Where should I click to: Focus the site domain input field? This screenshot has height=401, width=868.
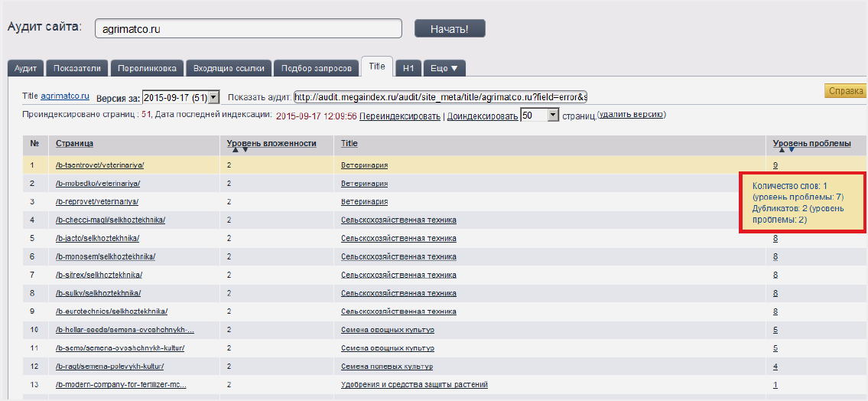249,28
